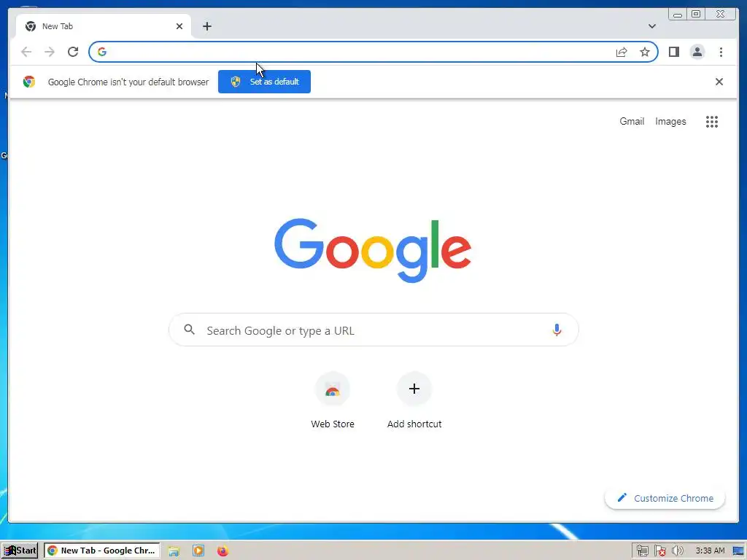
Task: Go back to the previous page
Action: click(26, 52)
